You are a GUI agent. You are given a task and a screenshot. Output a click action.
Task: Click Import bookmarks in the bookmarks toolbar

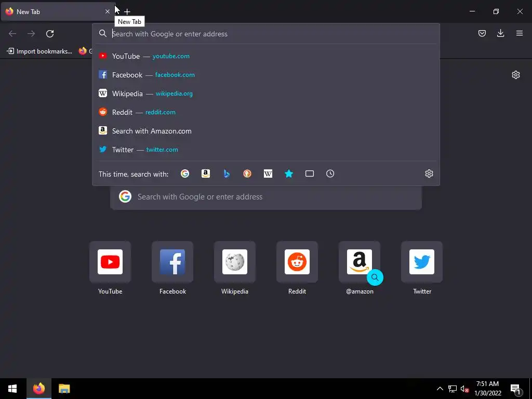point(39,51)
